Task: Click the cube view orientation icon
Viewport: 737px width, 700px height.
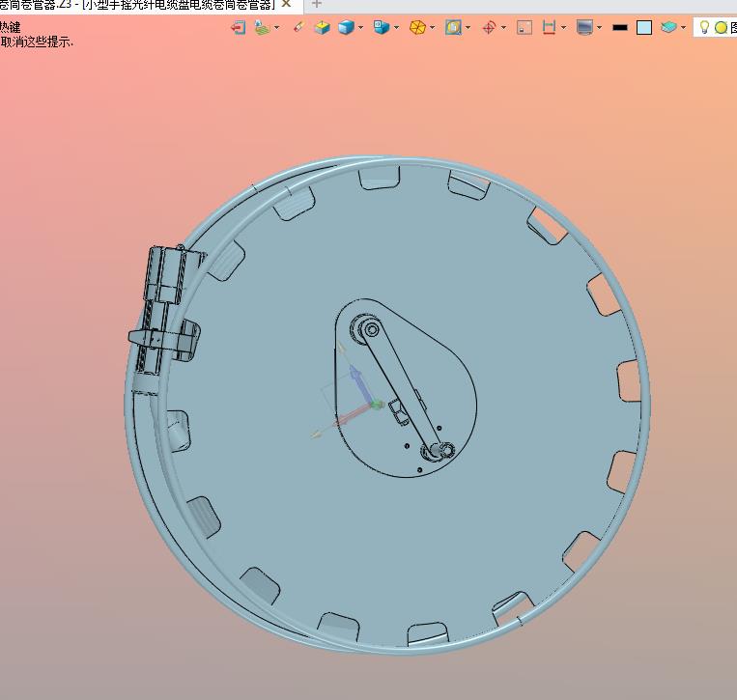Action: click(382, 28)
